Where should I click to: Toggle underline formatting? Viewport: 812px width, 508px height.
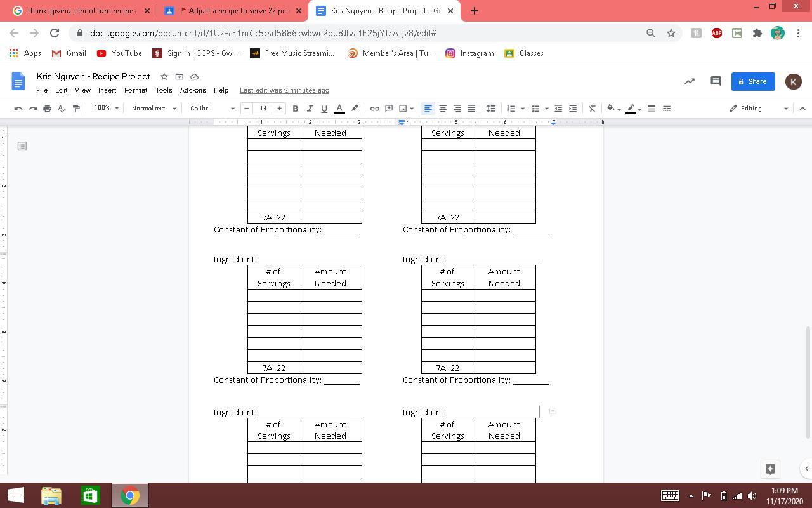pos(324,109)
